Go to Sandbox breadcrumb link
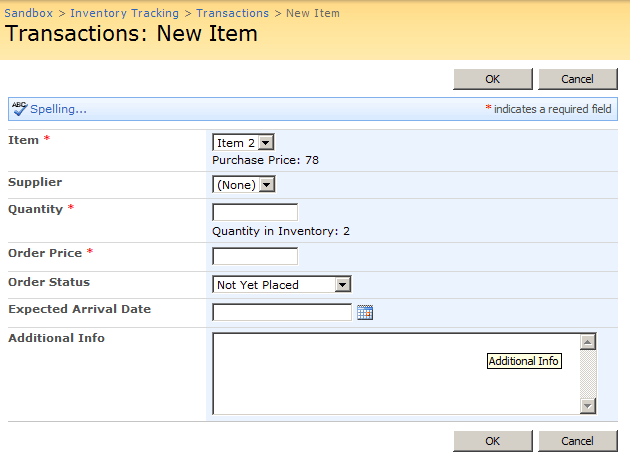The width and height of the screenshot is (630, 462). [x=30, y=13]
